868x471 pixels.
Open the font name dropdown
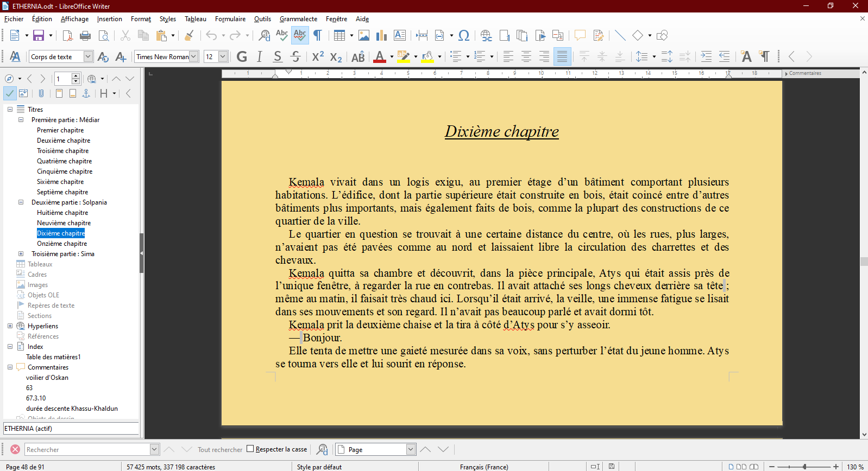click(x=193, y=56)
